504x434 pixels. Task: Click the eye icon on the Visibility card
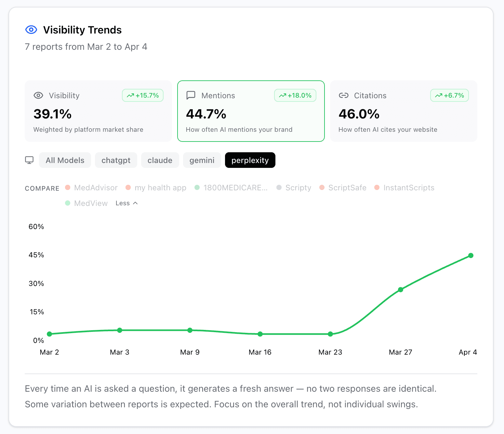(38, 95)
